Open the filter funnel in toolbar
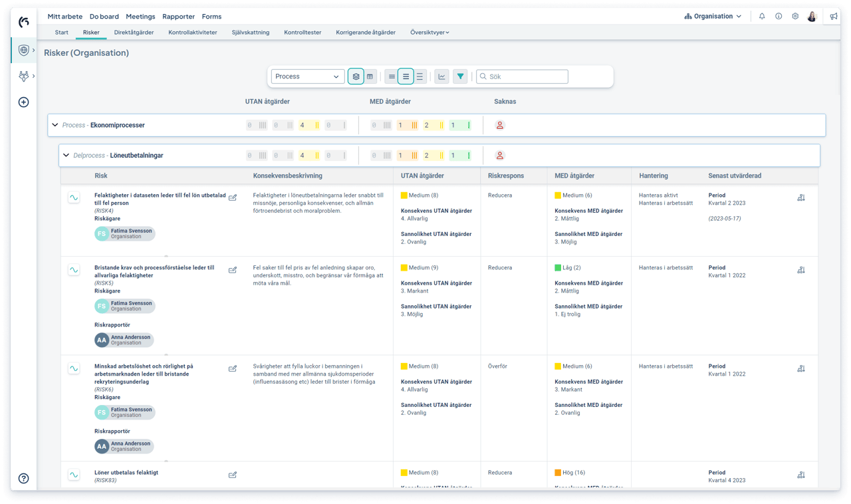Screen dimensions: 851x504 [460, 76]
